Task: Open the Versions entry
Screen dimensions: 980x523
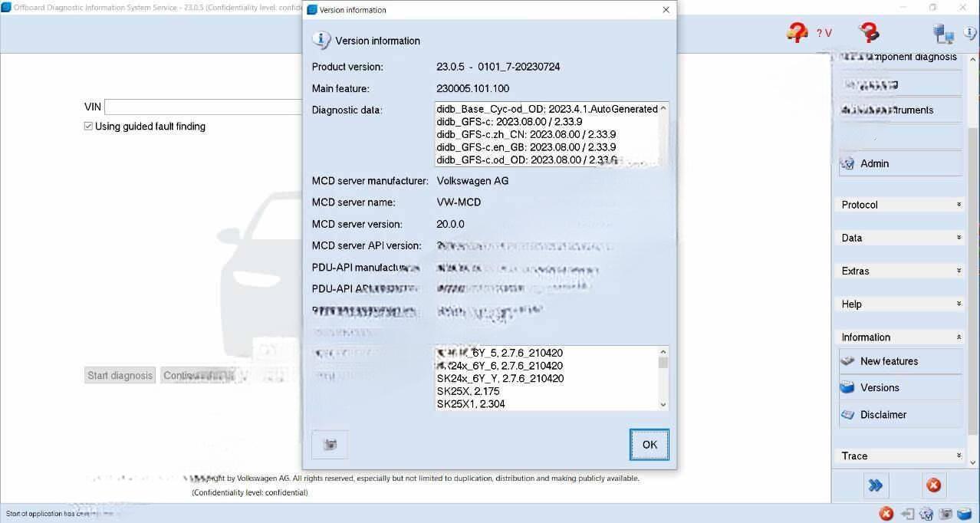Action: click(900, 387)
